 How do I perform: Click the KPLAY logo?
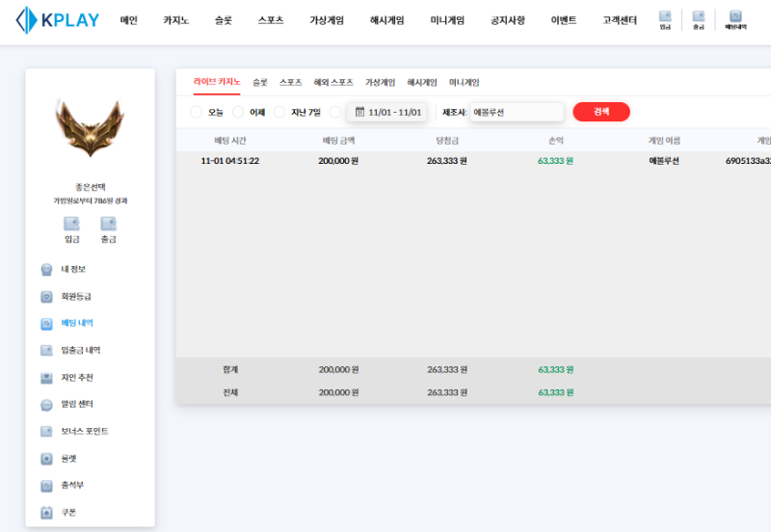pos(57,19)
